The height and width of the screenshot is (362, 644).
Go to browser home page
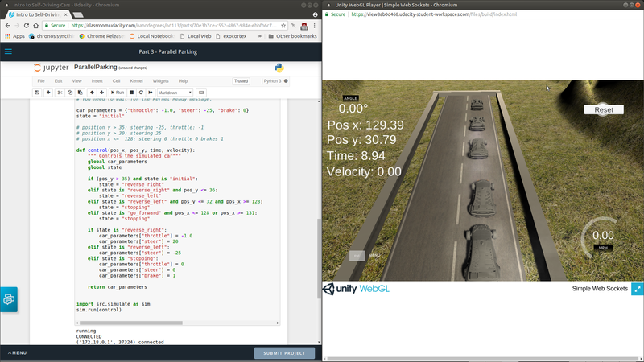point(35,26)
